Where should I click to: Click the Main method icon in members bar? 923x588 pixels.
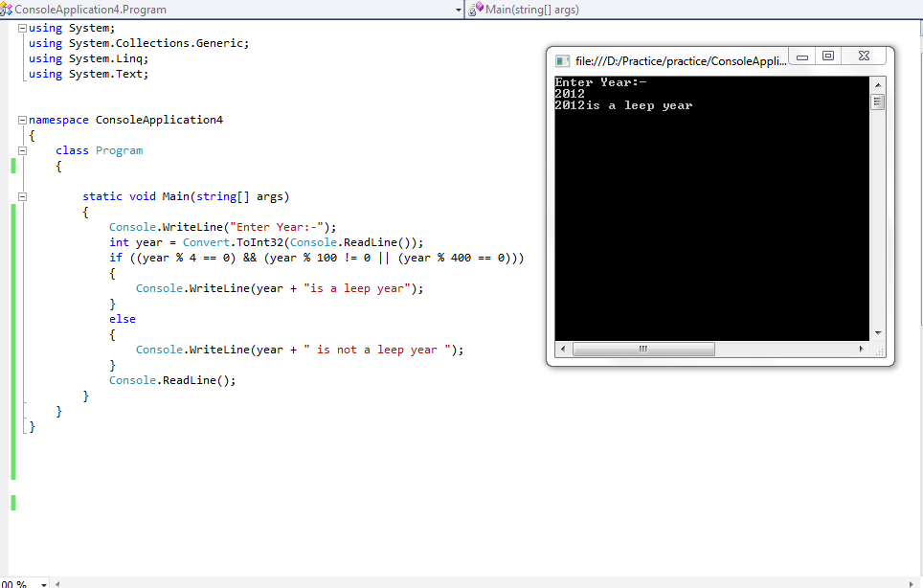(x=476, y=9)
